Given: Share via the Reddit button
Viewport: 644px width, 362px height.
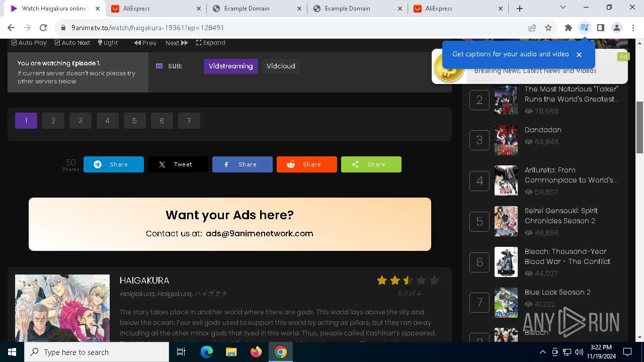Looking at the screenshot, I should click(x=307, y=164).
